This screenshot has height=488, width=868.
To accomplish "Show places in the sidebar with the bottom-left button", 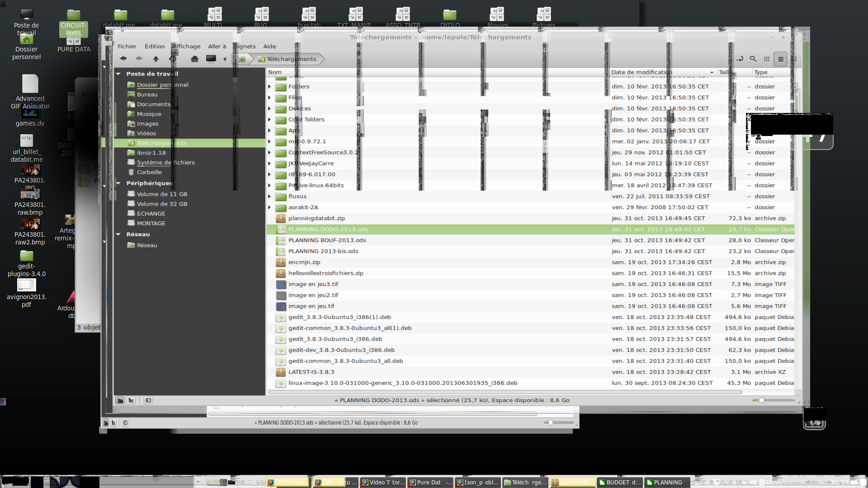I will 120,400.
